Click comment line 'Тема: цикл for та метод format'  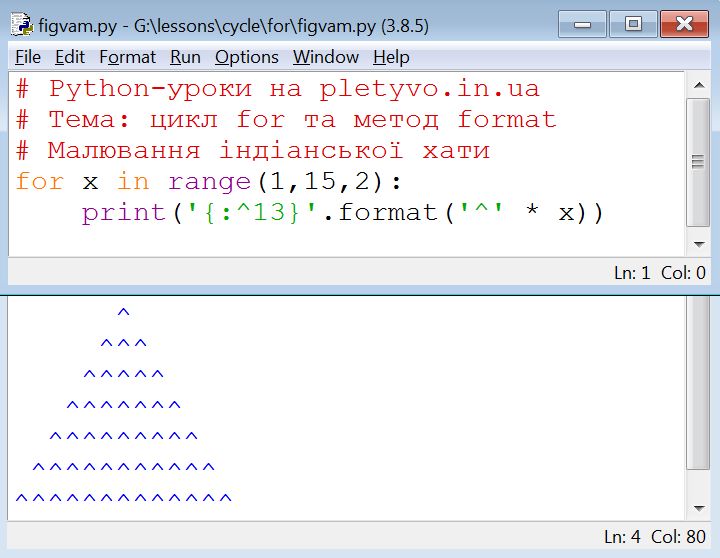pyautogui.click(x=286, y=120)
